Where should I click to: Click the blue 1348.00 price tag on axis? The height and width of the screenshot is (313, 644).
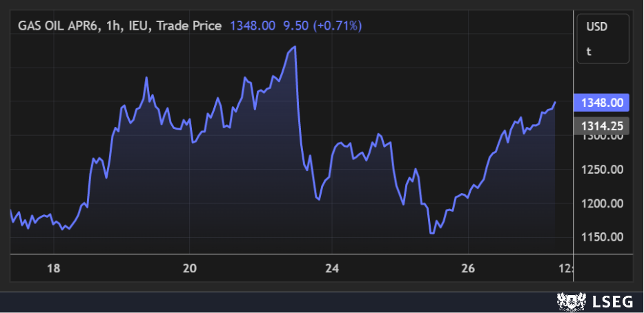point(602,103)
